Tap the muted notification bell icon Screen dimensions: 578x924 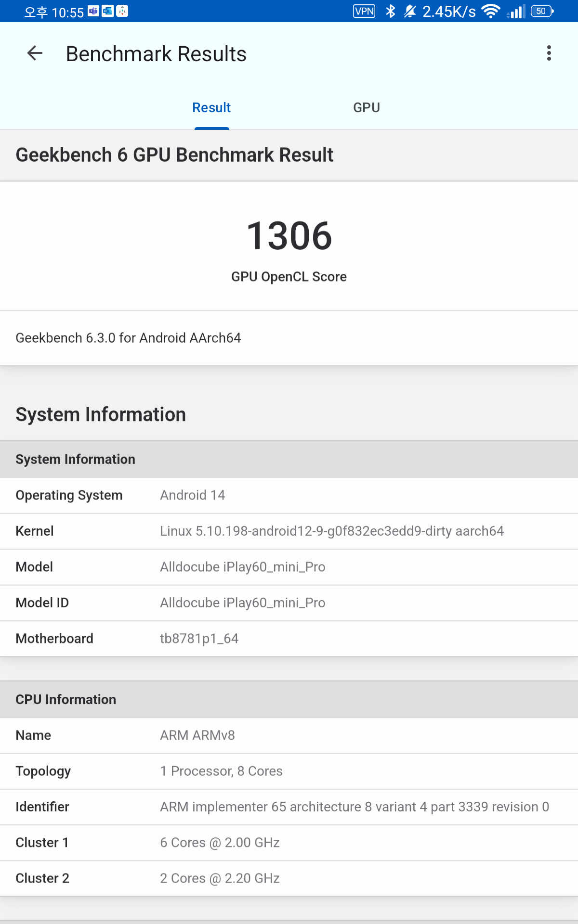point(410,11)
